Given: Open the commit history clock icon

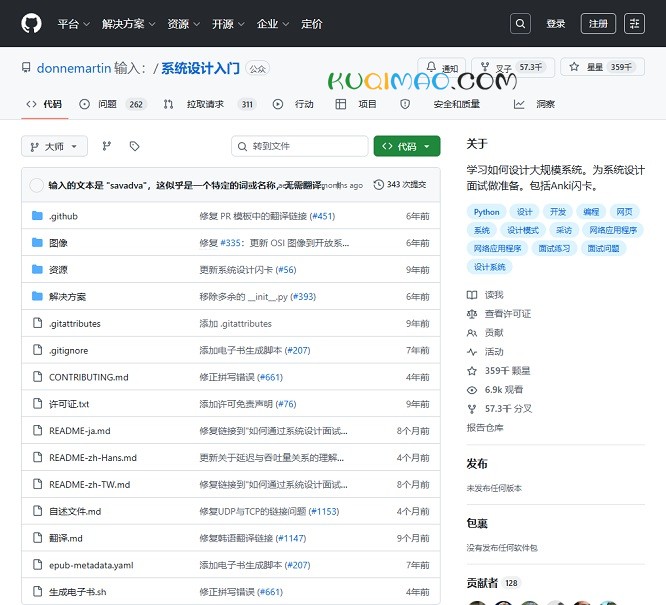Looking at the screenshot, I should point(378,185).
